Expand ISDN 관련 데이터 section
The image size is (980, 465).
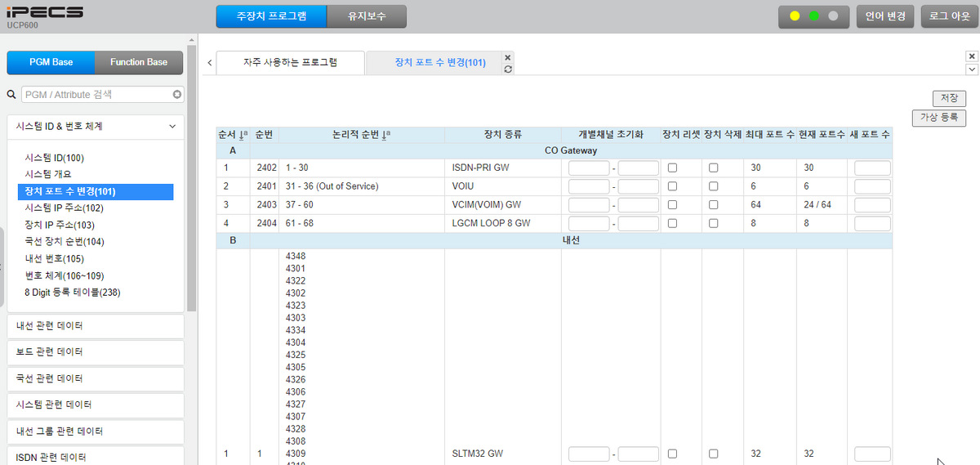[x=96, y=457]
